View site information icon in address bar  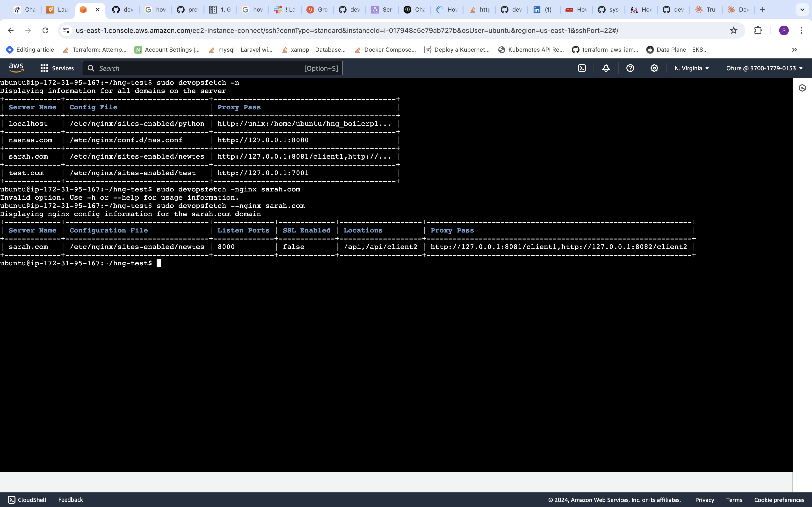[66, 30]
